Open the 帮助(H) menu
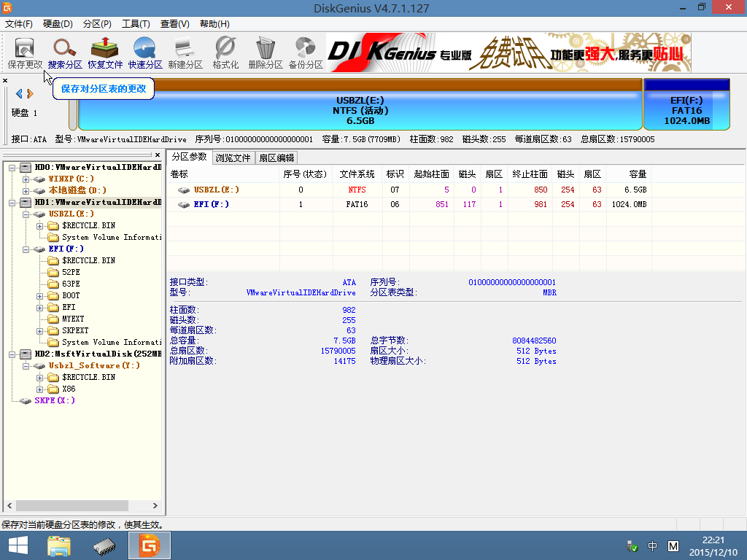This screenshot has height=560, width=747. coord(214,24)
